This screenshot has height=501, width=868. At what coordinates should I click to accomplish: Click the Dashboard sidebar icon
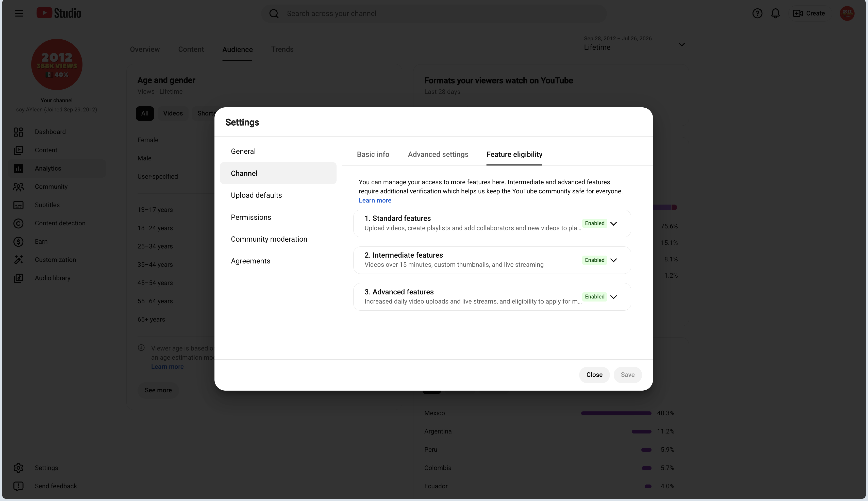coord(19,132)
